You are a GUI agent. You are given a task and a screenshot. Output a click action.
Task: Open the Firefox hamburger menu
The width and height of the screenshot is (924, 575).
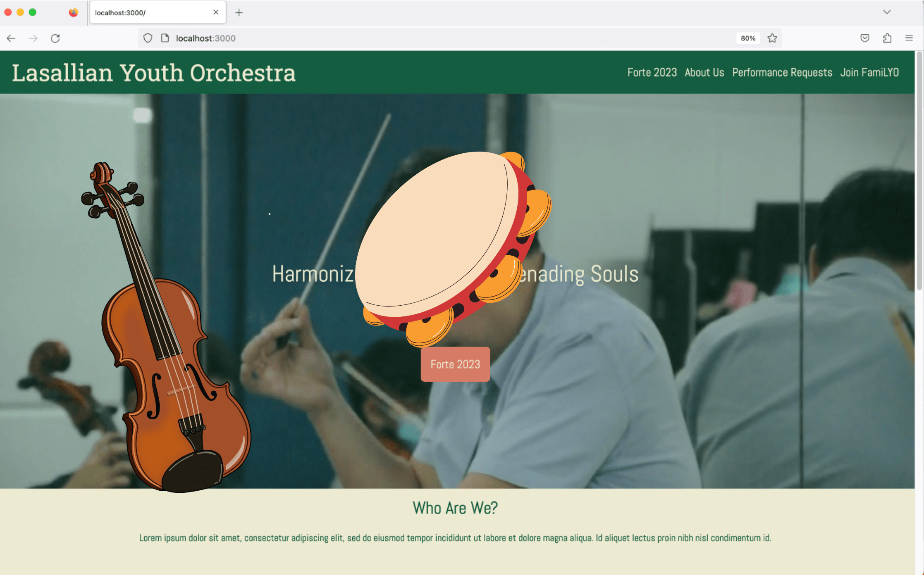pyautogui.click(x=909, y=38)
